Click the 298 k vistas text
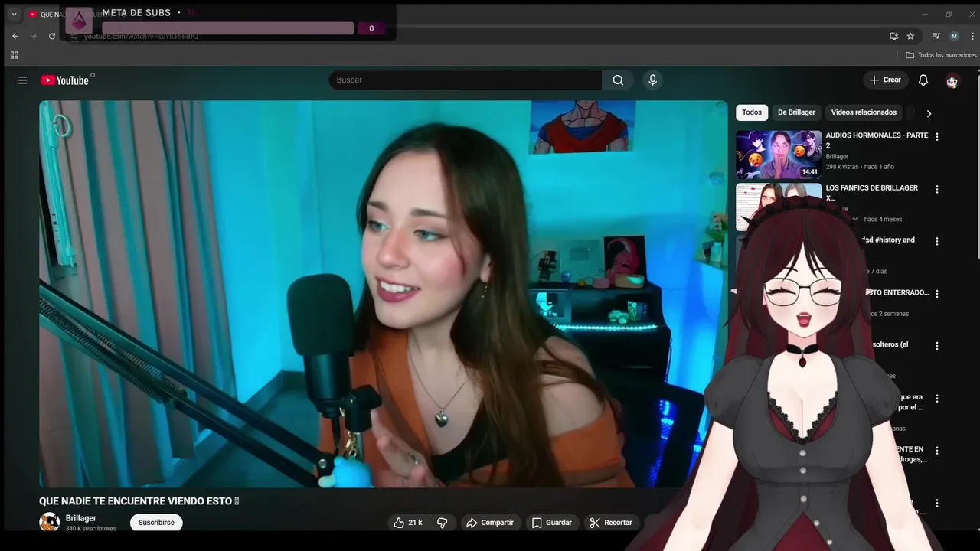 [841, 167]
